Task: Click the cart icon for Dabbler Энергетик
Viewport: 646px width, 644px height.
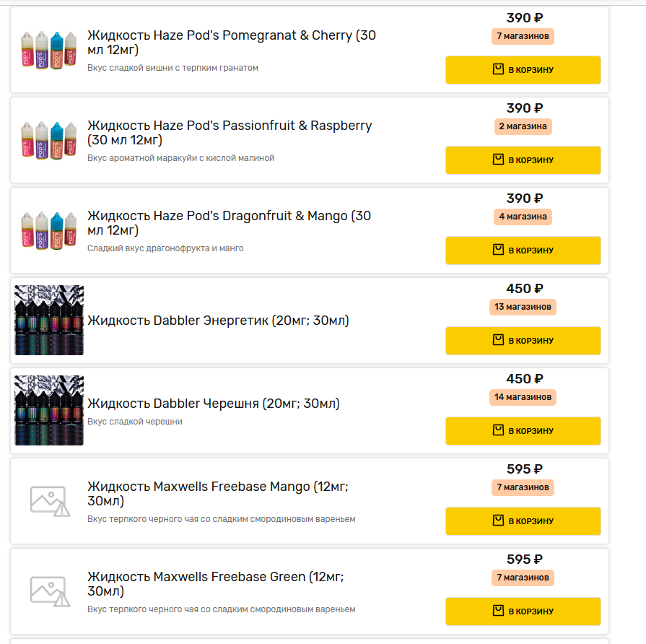Action: coord(498,341)
